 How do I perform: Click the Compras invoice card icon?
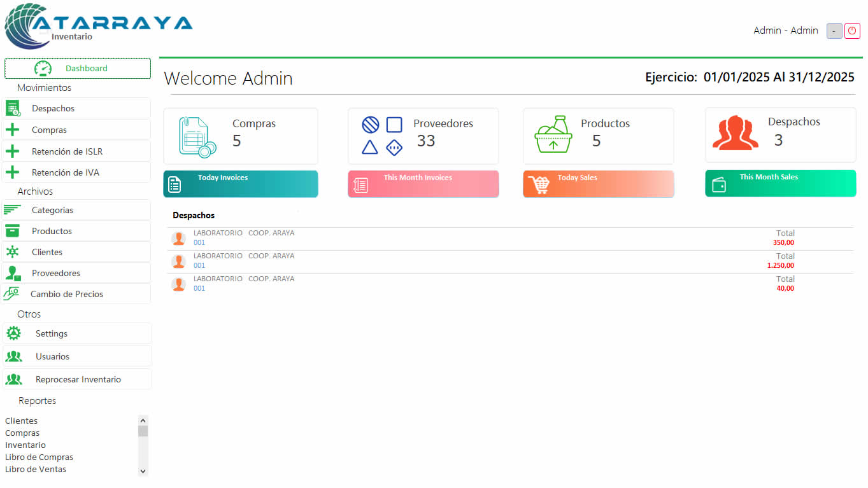(x=197, y=136)
